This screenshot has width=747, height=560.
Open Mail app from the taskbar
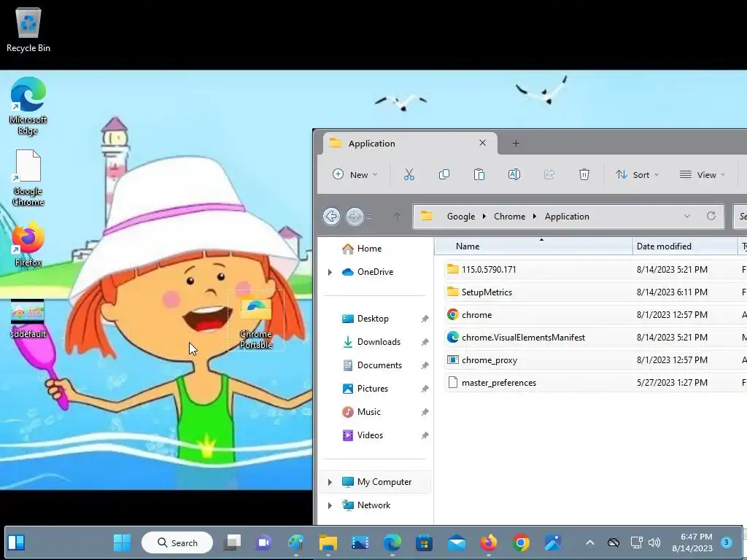(457, 542)
